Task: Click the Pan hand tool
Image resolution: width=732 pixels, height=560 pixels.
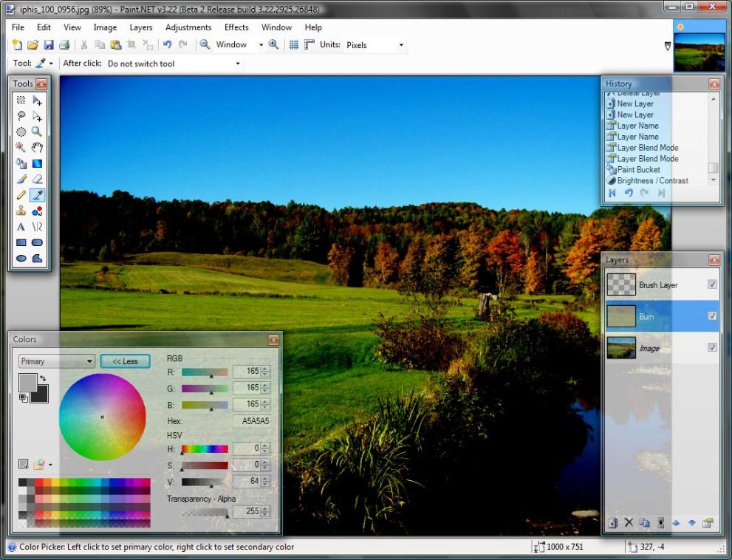Action: point(37,147)
